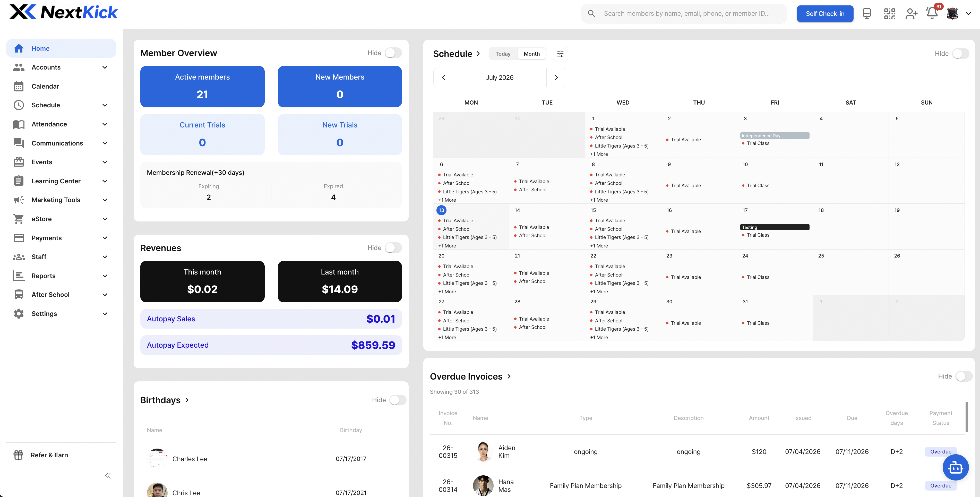Switch schedule view to Month tab

[531, 54]
